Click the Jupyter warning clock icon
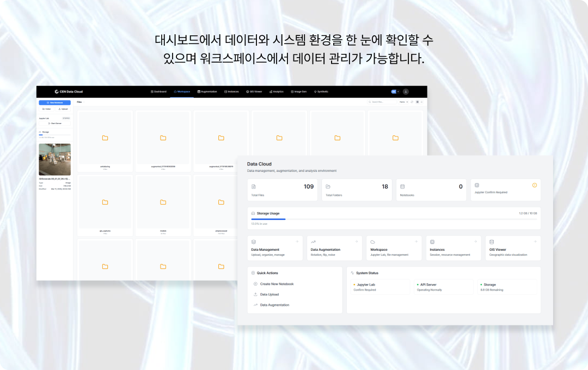The width and height of the screenshot is (588, 370). 535,185
